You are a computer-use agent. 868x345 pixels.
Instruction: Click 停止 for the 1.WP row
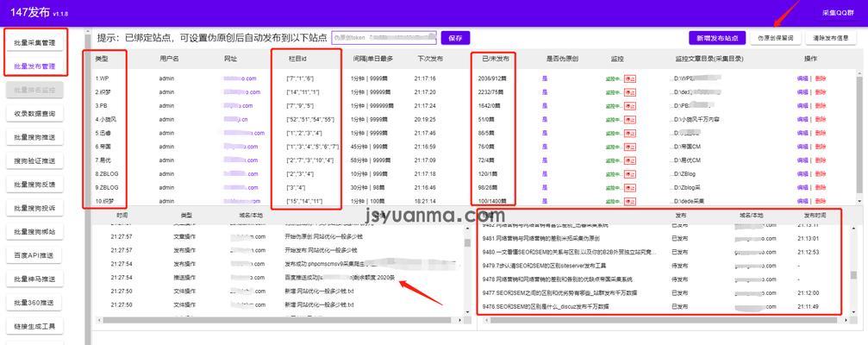coord(630,78)
